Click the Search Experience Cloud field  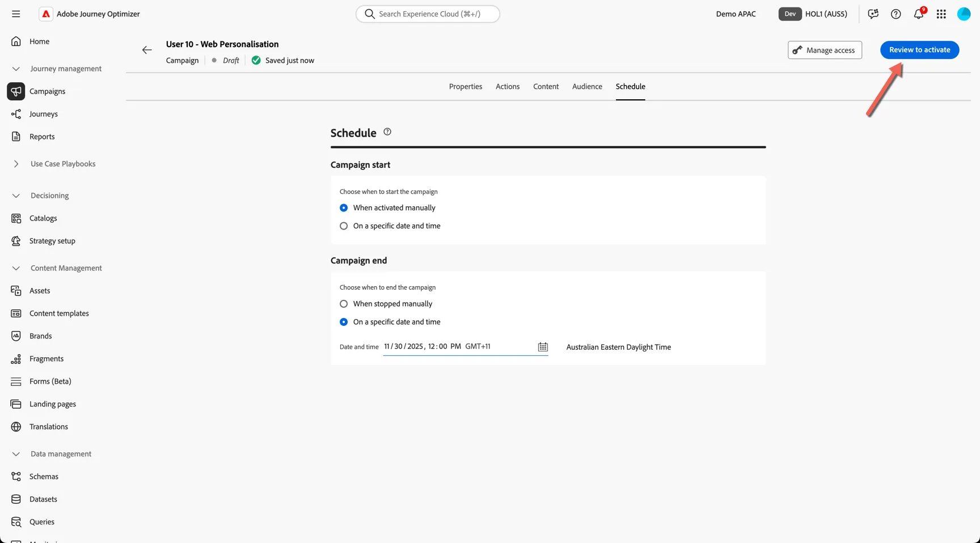click(428, 14)
